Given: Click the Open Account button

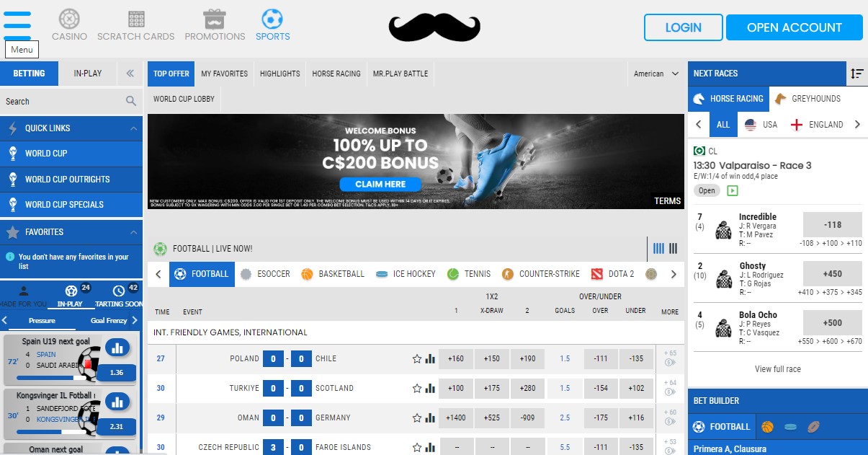Looking at the screenshot, I should tap(794, 27).
